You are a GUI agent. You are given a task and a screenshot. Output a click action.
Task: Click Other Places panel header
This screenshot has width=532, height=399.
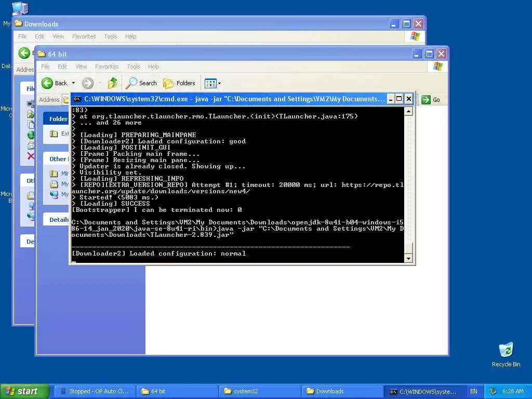pos(56,159)
